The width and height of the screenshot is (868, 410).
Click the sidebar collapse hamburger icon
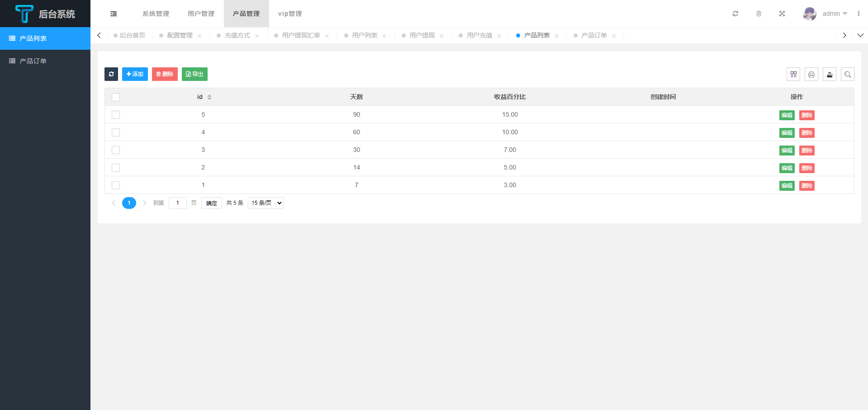(114, 14)
